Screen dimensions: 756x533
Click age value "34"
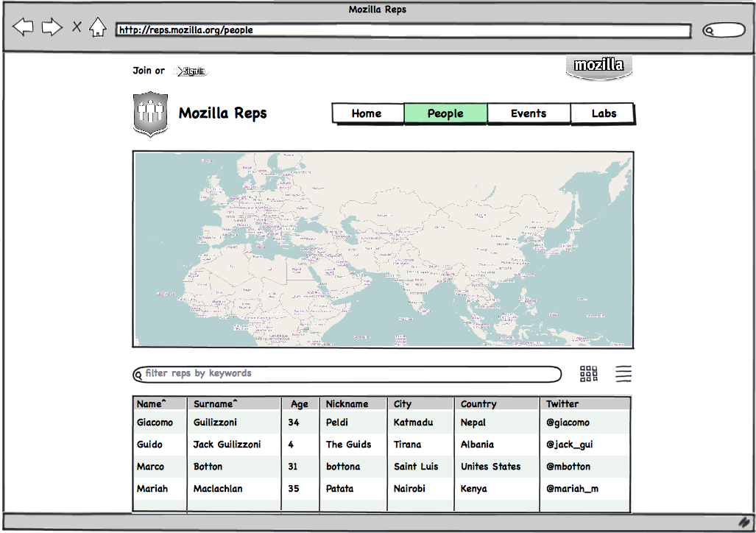pos(294,423)
